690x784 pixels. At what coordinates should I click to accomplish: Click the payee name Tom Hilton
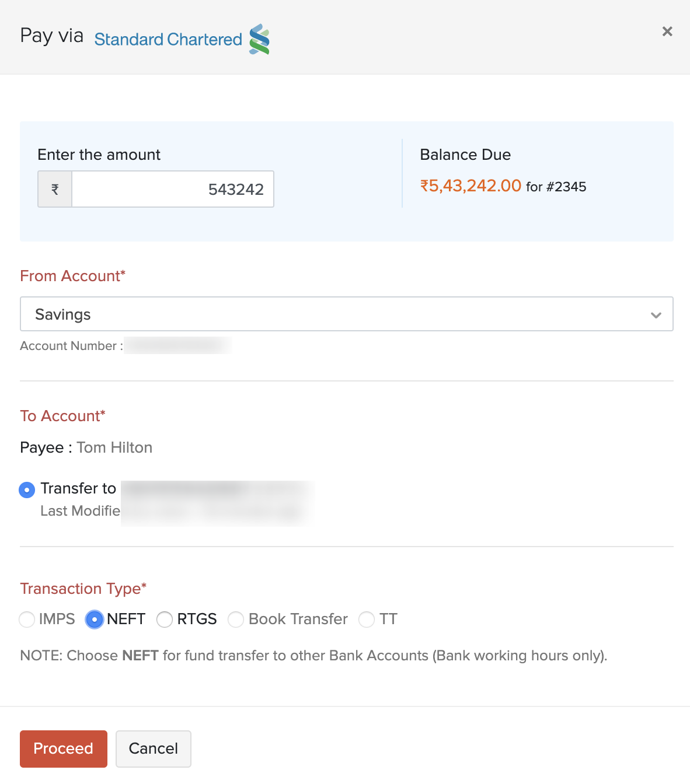tap(114, 447)
